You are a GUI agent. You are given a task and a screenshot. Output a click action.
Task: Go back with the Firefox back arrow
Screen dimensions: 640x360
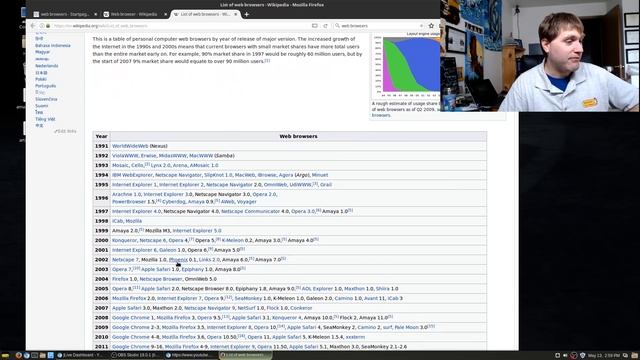click(x=33, y=26)
